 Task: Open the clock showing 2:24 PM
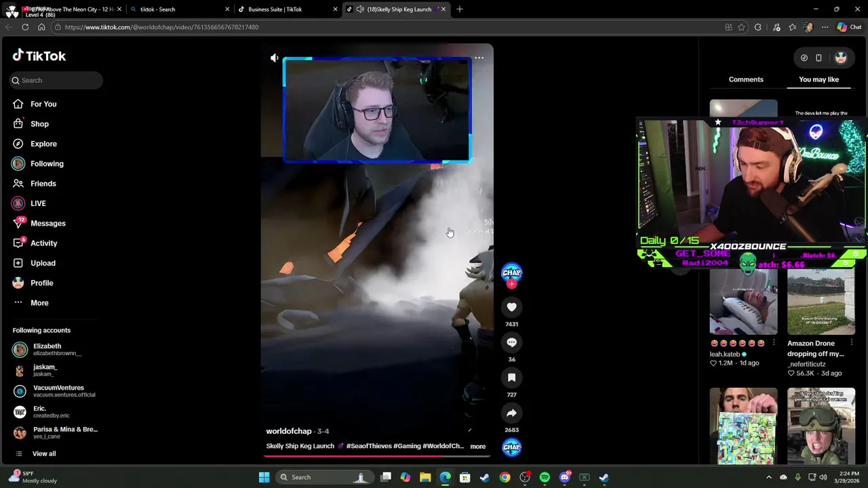point(849,477)
